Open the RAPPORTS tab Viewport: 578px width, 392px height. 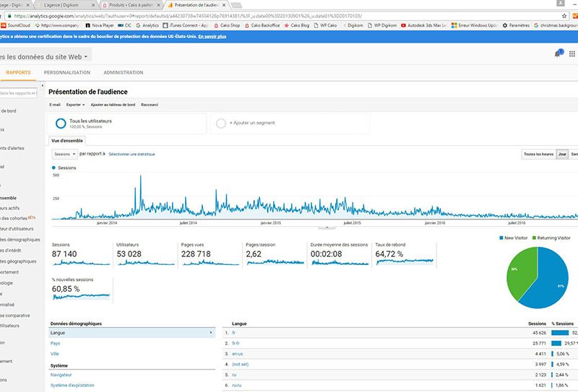tap(18, 73)
